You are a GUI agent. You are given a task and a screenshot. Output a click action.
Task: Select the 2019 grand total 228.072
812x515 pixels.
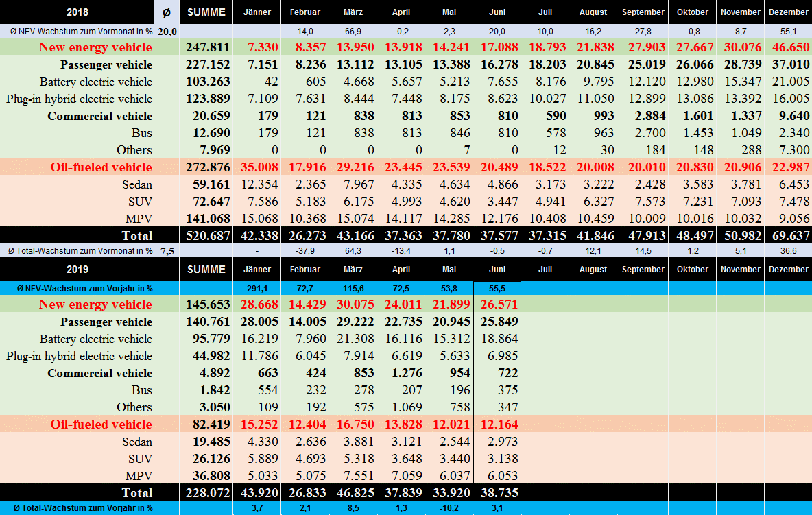(208, 493)
